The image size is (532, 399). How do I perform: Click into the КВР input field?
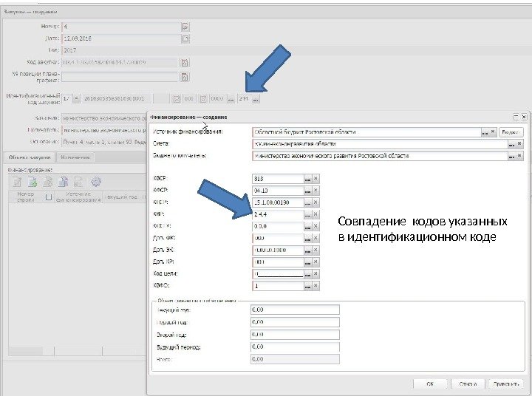(x=278, y=214)
